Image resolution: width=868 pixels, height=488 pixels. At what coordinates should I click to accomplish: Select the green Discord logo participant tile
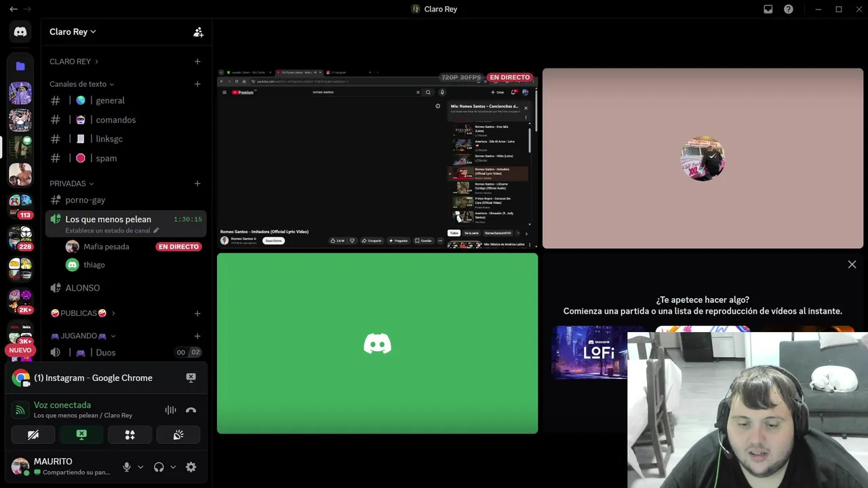pos(377,344)
